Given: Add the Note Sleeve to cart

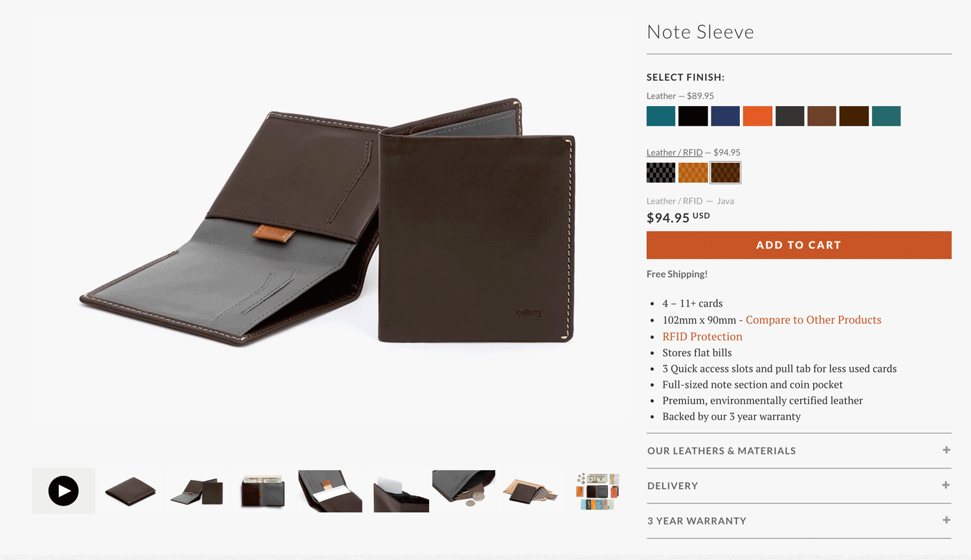Looking at the screenshot, I should [x=799, y=245].
